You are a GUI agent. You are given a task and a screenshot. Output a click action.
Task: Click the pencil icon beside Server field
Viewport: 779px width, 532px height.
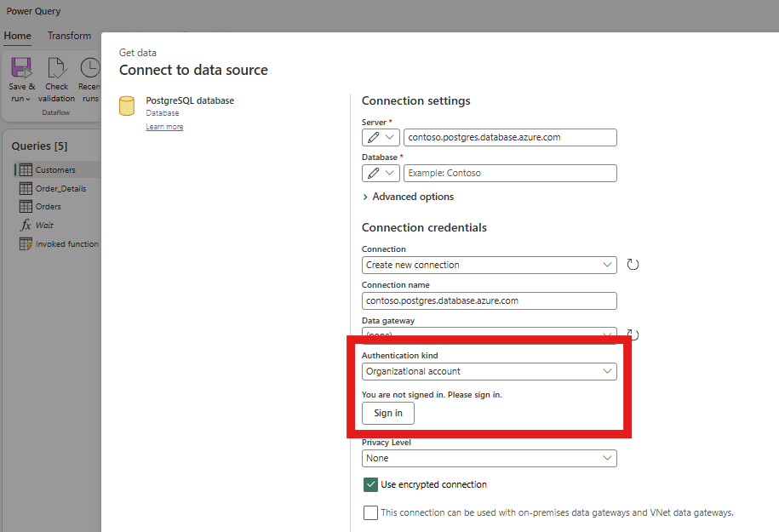pyautogui.click(x=373, y=137)
